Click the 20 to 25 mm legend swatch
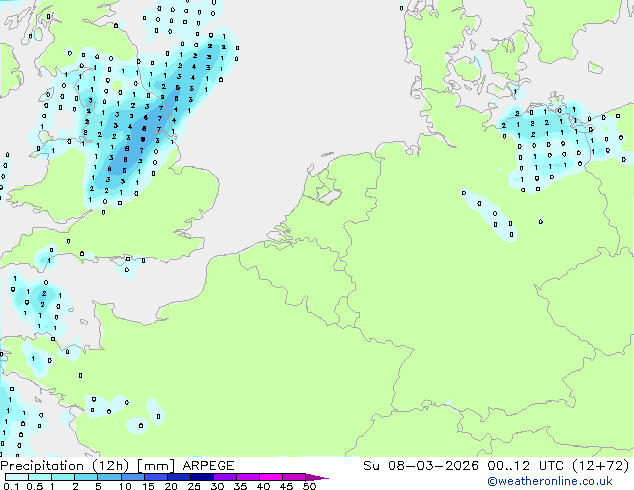Screen dimensions: 634x490 pyautogui.click(x=178, y=477)
